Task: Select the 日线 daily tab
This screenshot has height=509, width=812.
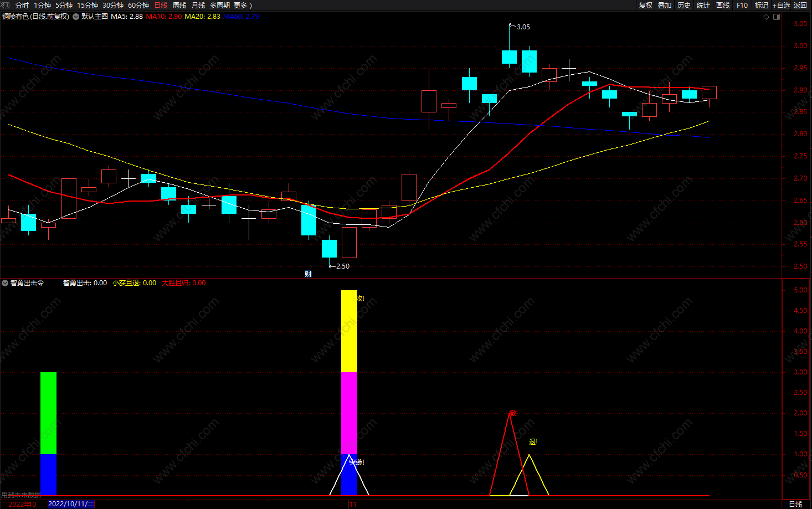Action: 161,5
